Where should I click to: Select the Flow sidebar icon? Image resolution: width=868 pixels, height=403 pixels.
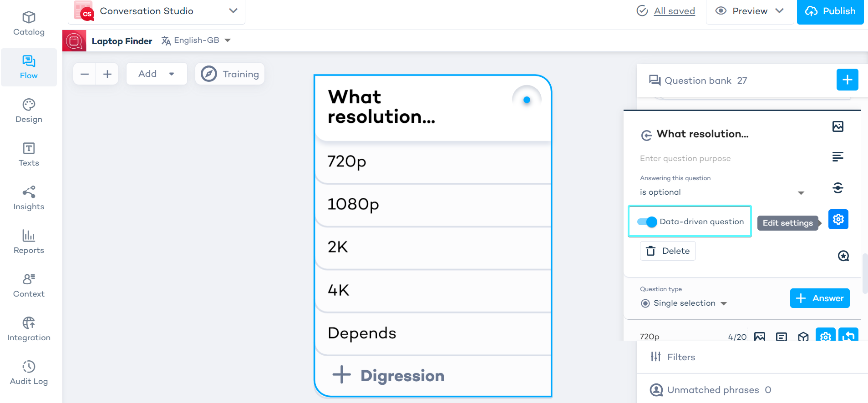(28, 66)
